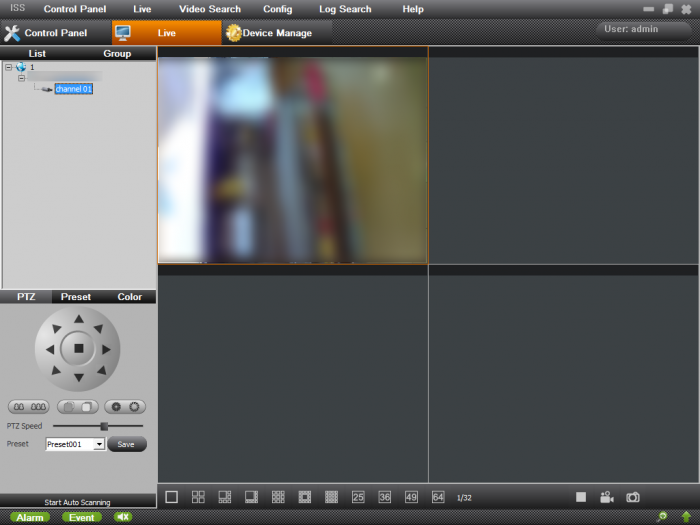Image resolution: width=700 pixels, height=525 pixels.
Task: Open the iris with the ring icon
Action: [134, 407]
